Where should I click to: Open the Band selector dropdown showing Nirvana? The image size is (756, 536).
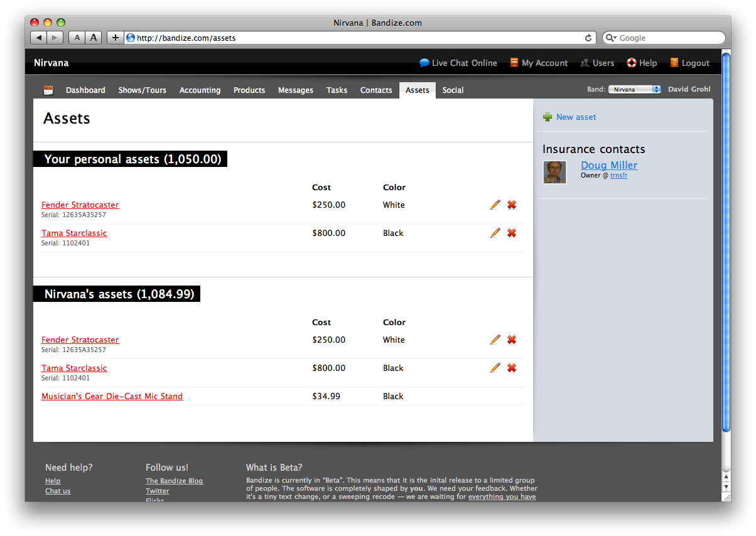(635, 90)
